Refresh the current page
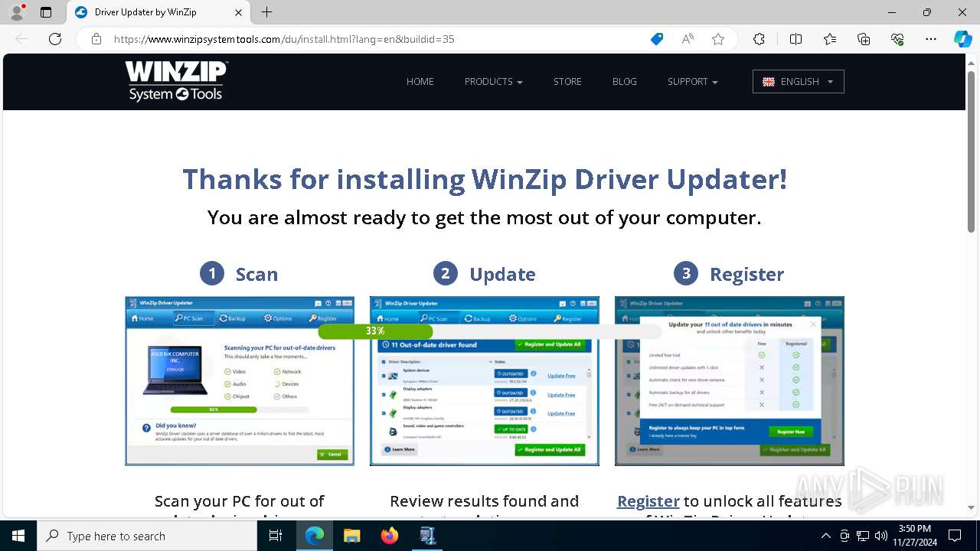Image resolution: width=980 pixels, height=551 pixels. click(x=55, y=39)
